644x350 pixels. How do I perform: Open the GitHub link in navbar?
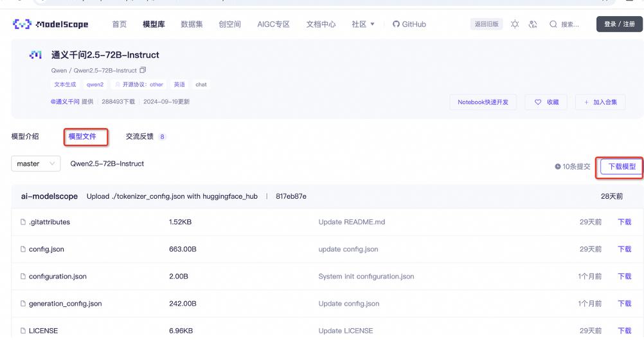click(x=409, y=24)
